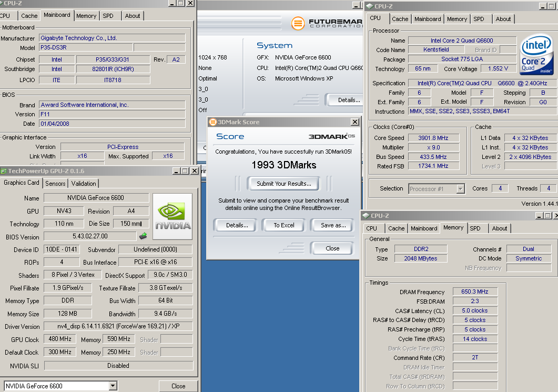Minimize the GPU-Z window

177,171
